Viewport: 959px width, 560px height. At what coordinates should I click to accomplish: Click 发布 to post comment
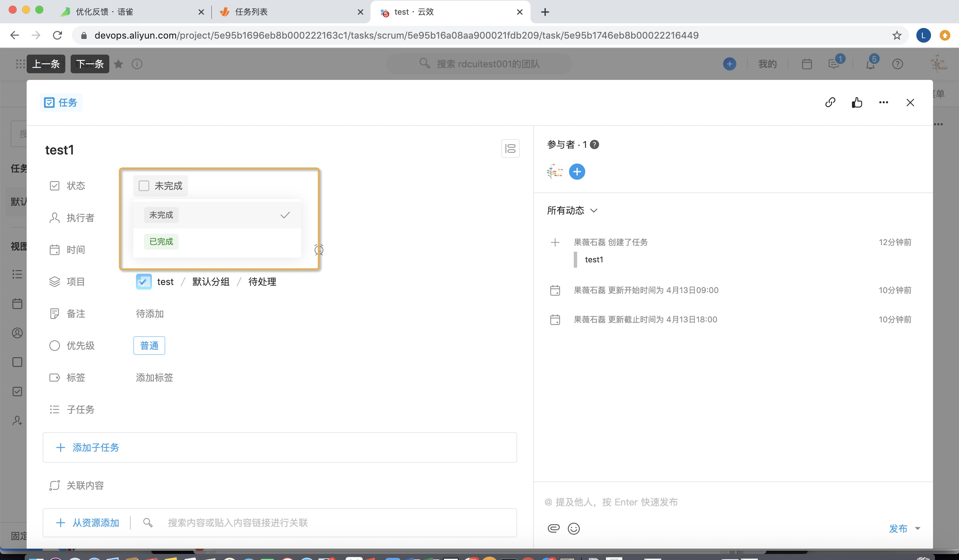898,528
